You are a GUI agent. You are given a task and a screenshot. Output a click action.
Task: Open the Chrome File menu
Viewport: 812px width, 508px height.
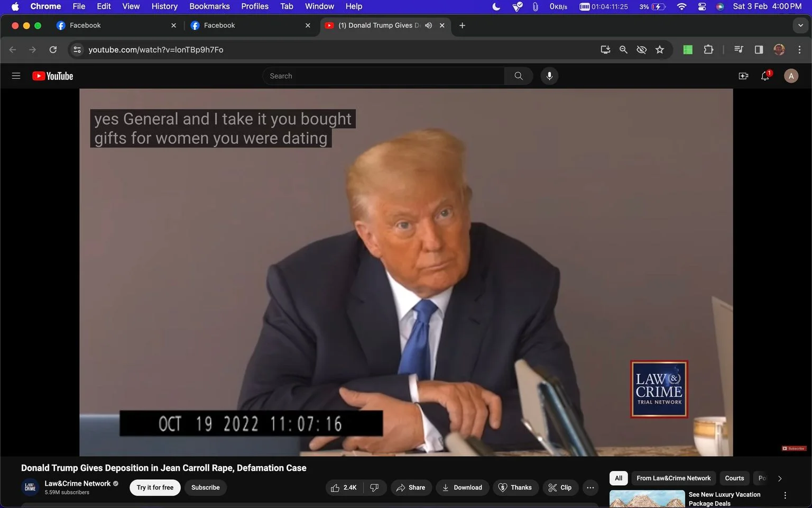[x=79, y=6]
